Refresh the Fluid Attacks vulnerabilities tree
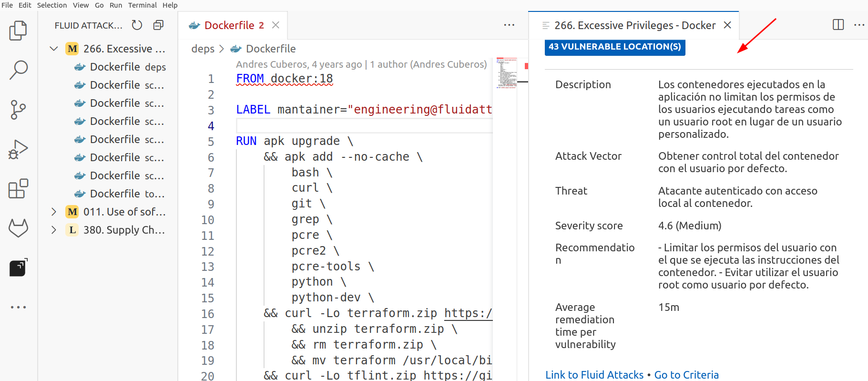Viewport: 868px width, 381px height. pyautogui.click(x=137, y=25)
